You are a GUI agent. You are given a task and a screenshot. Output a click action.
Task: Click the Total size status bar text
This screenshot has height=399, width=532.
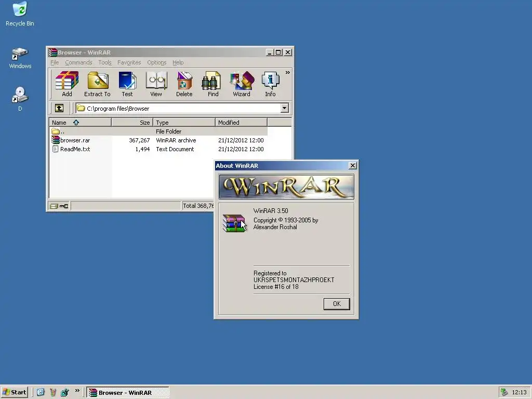pyautogui.click(x=198, y=206)
